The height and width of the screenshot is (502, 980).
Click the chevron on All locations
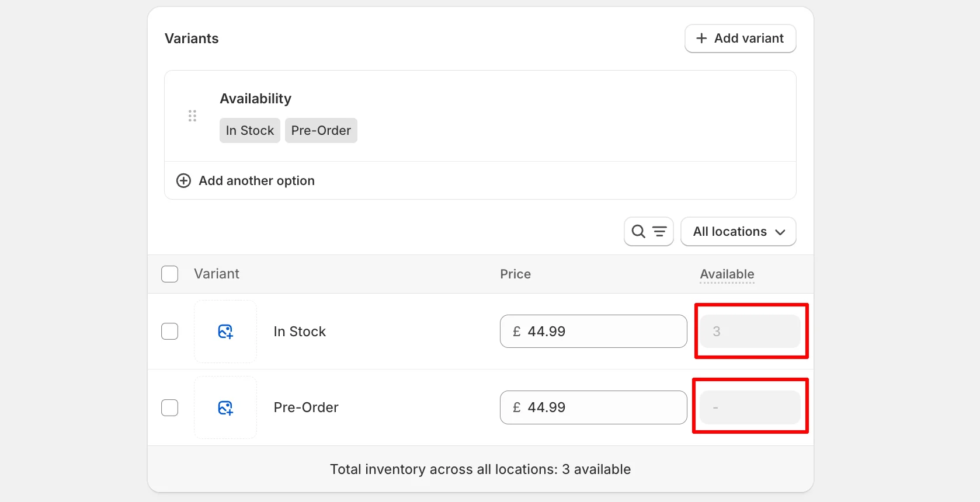point(780,232)
